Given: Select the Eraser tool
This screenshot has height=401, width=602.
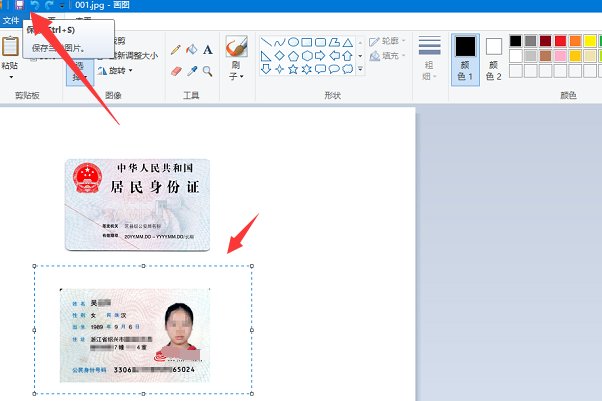Looking at the screenshot, I should 175,71.
